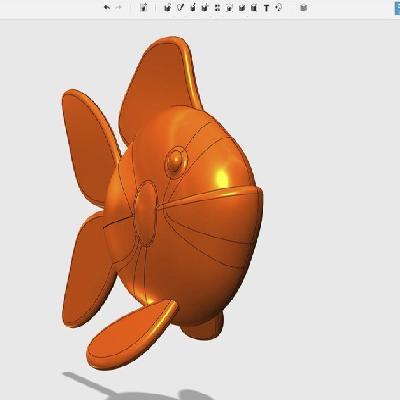400x400 pixels.
Task: Select the Text tool
Action: (266, 8)
